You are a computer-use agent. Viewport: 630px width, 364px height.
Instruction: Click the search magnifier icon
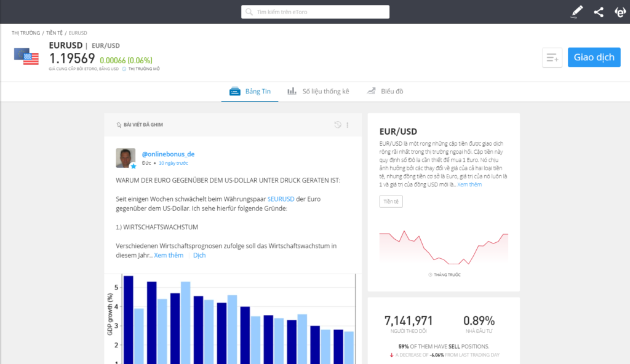pyautogui.click(x=249, y=12)
